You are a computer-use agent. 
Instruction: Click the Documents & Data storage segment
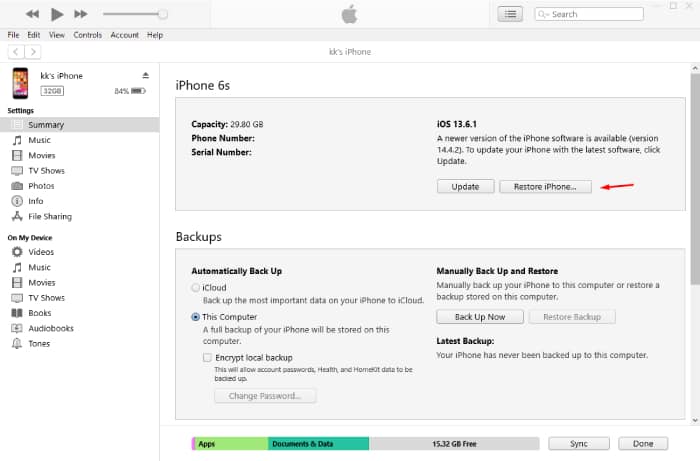click(319, 444)
